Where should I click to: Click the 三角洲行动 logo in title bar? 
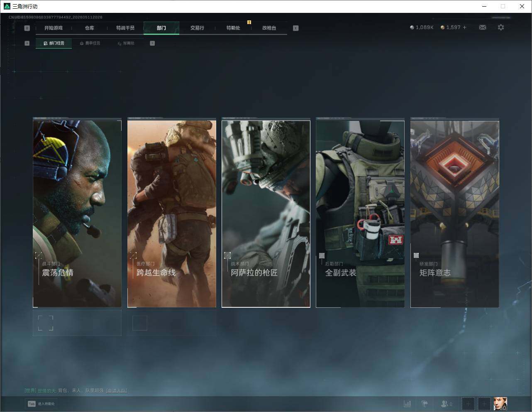coord(7,6)
